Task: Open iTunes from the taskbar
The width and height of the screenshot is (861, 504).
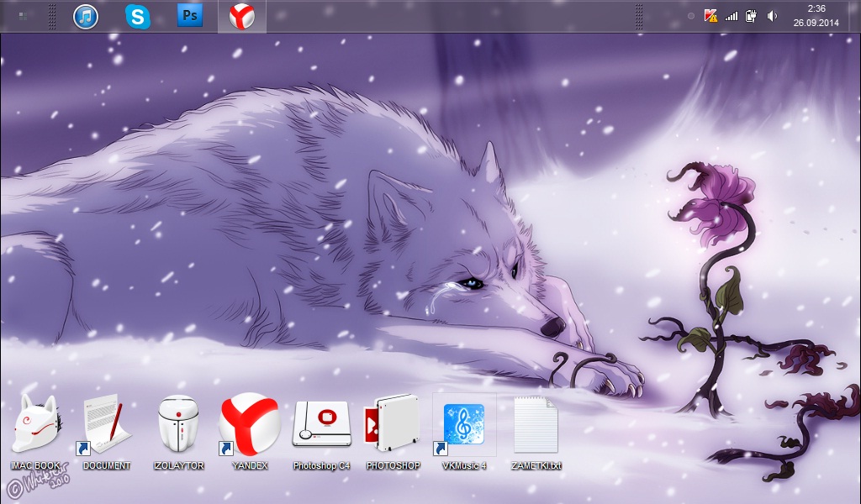Action: pyautogui.click(x=86, y=17)
